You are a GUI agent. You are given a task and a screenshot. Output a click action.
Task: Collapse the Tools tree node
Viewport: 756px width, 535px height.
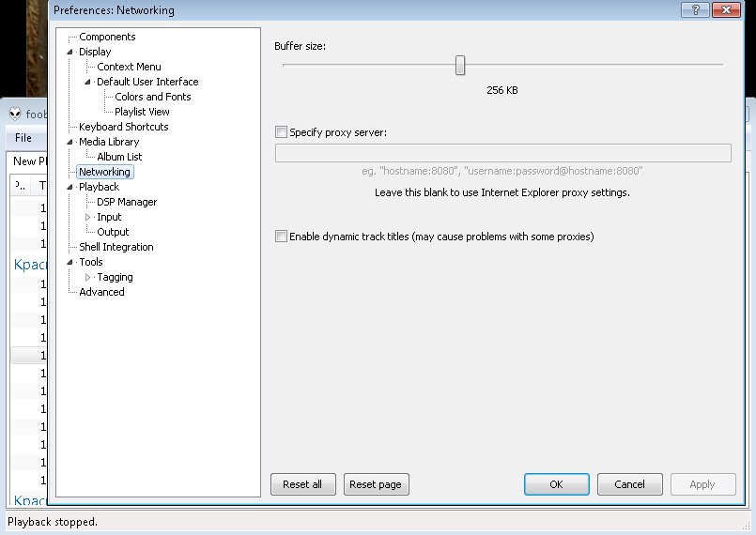69,262
